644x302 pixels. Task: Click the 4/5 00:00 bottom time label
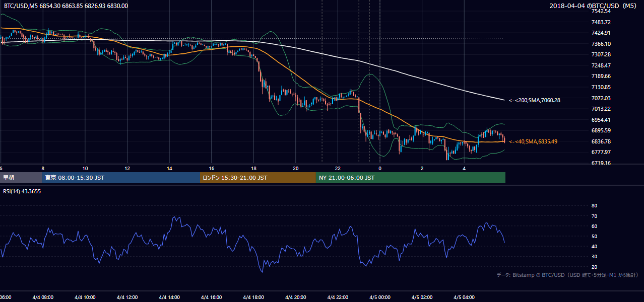pyautogui.click(x=380, y=297)
